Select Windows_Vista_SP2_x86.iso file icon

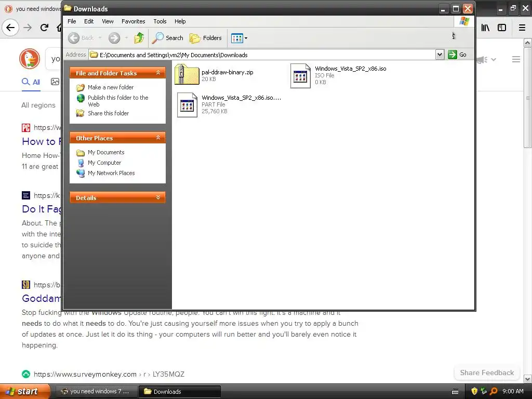(300, 76)
